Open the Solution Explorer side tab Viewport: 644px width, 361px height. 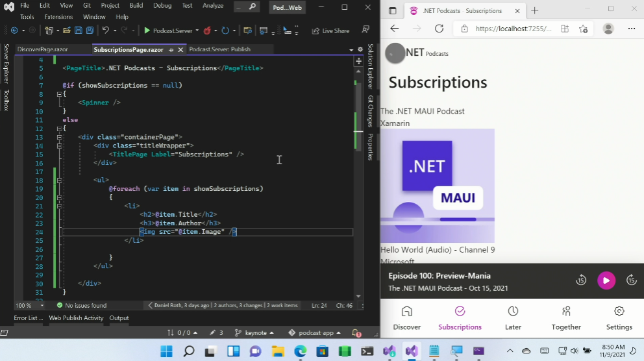(x=371, y=66)
